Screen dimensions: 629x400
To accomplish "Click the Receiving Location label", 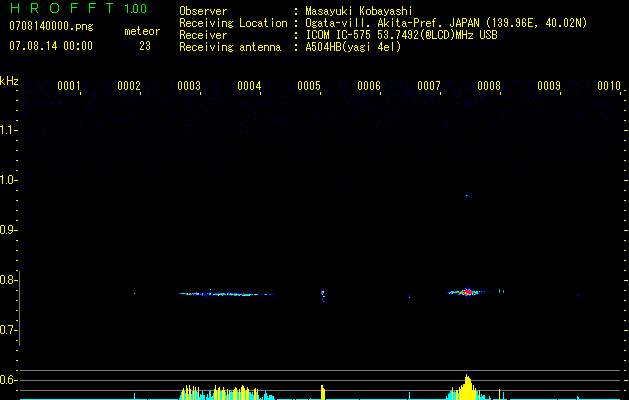I will 233,23.
